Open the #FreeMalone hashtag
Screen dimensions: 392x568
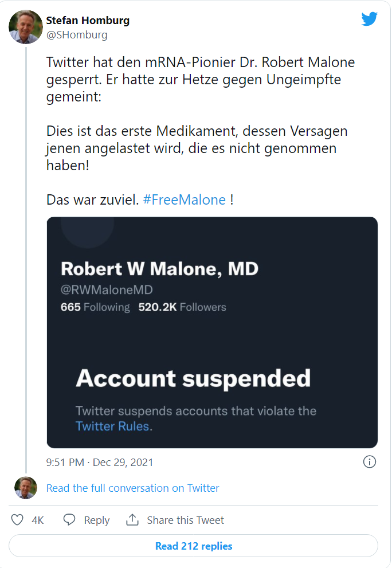point(185,199)
